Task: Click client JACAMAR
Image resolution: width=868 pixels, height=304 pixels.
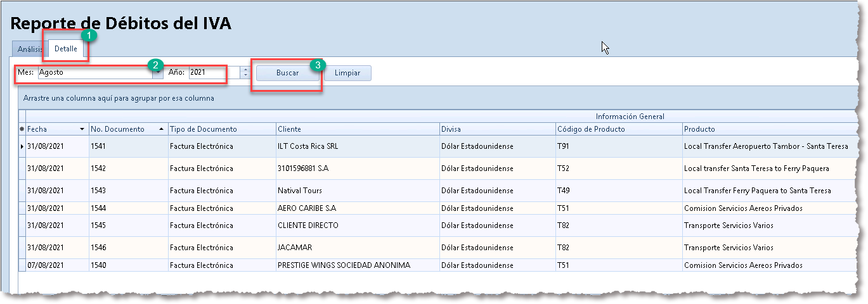Action: pyautogui.click(x=295, y=248)
